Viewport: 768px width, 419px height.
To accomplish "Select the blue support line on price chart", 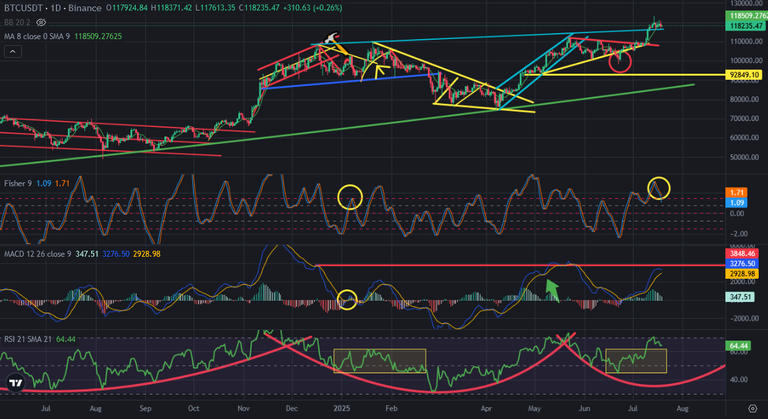I will pos(348,81).
